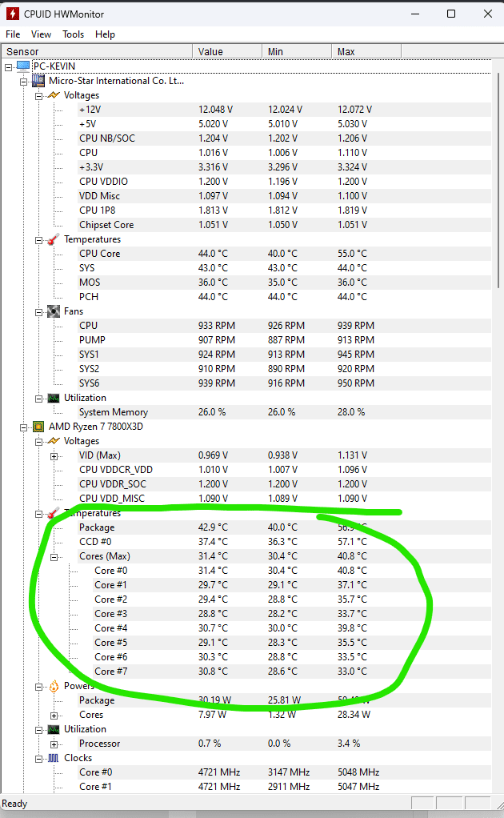Click the Sensor column header

click(97, 52)
